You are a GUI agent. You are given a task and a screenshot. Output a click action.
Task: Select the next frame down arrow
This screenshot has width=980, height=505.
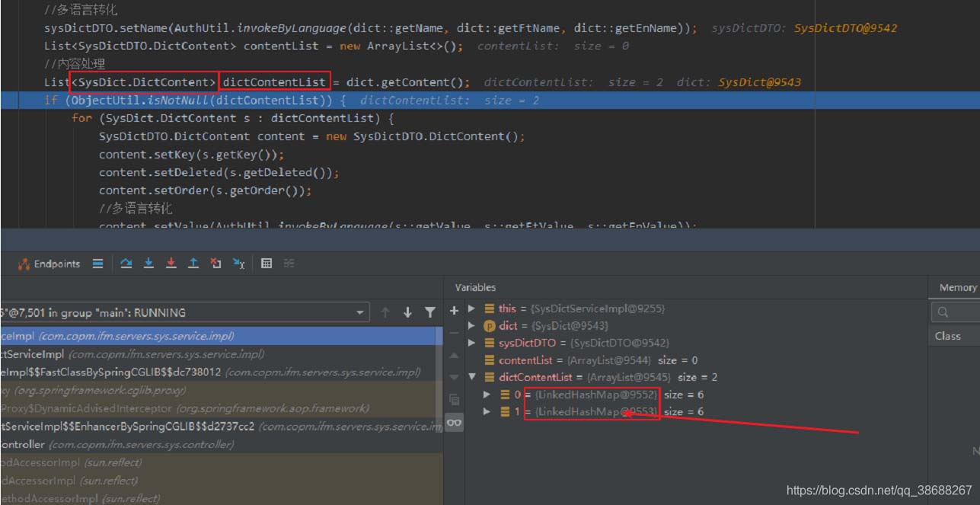407,312
